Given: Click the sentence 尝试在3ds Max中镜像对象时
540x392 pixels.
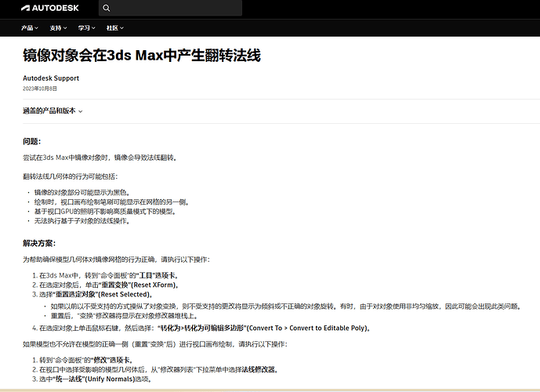Looking at the screenshot, I should (100, 158).
